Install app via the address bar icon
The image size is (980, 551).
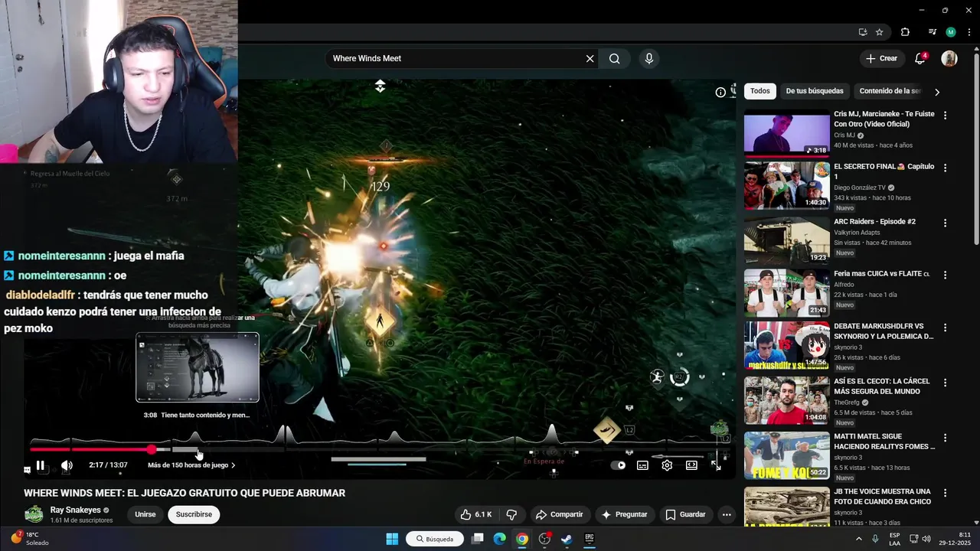click(x=863, y=32)
